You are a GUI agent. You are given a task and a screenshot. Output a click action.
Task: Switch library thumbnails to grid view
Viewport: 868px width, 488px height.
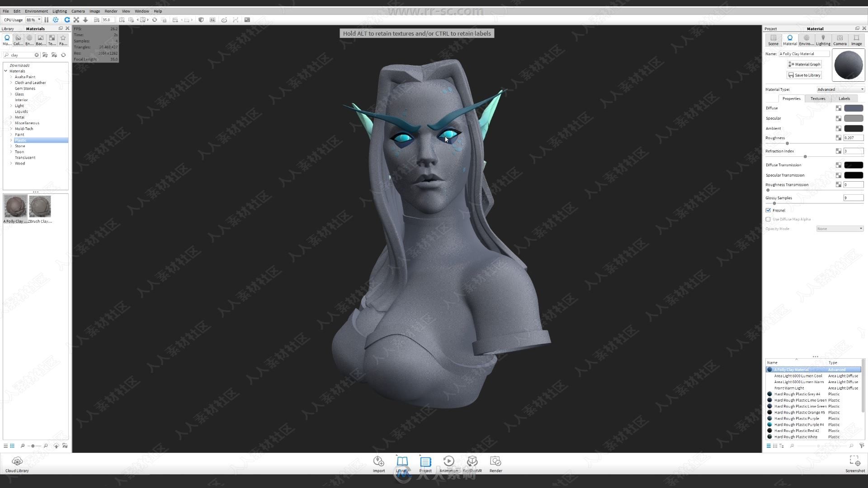(x=12, y=446)
